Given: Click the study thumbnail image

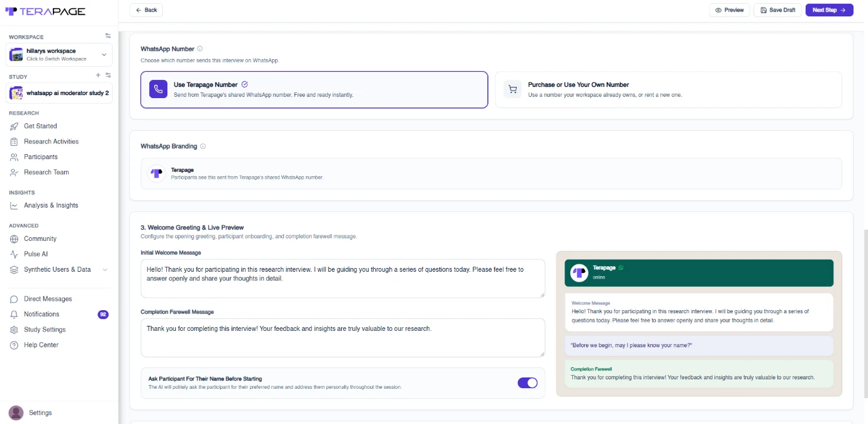Looking at the screenshot, I should tap(16, 93).
